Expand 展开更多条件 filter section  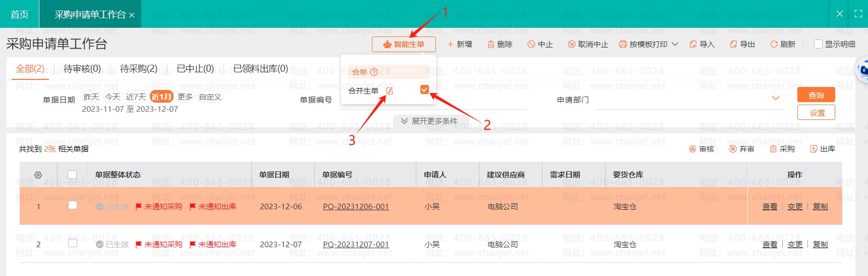[429, 121]
